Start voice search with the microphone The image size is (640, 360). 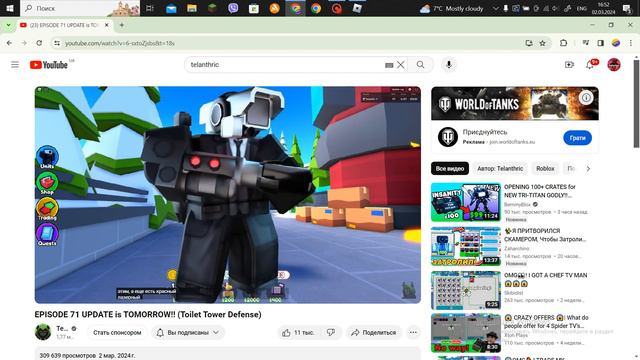point(449,64)
